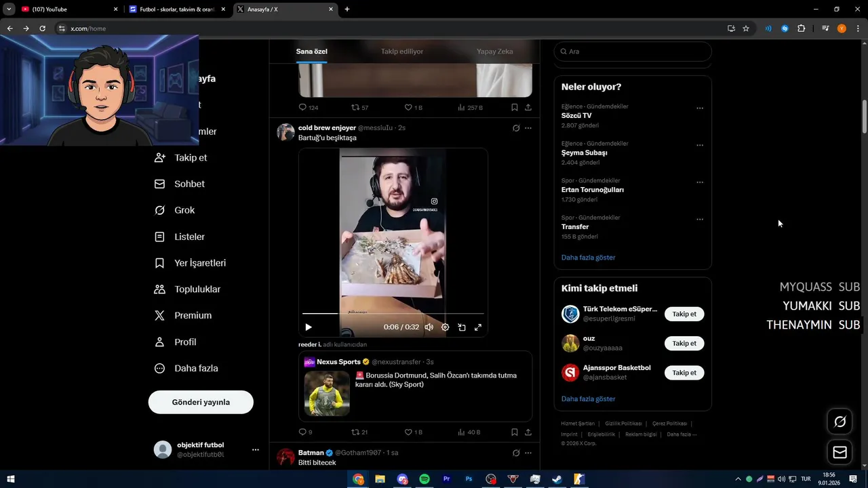868x488 pixels.
Task: Open Premiere Pro from the taskbar
Action: tap(446, 479)
